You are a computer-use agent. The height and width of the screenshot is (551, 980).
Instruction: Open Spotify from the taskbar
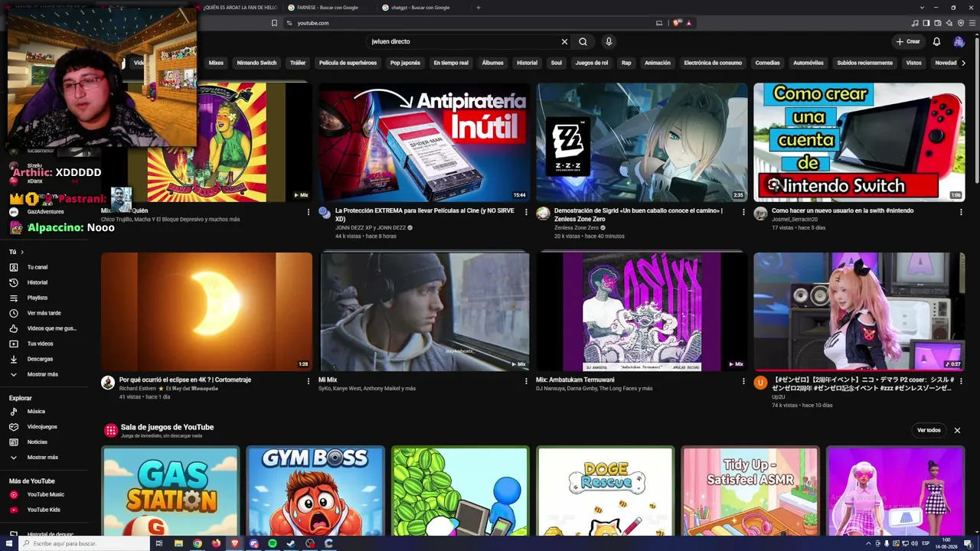[x=273, y=543]
